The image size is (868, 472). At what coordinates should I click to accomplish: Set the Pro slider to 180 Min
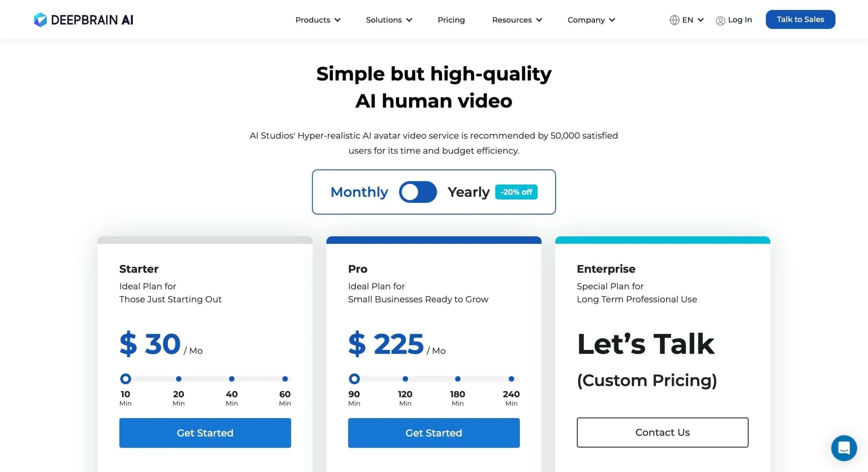[x=457, y=379]
